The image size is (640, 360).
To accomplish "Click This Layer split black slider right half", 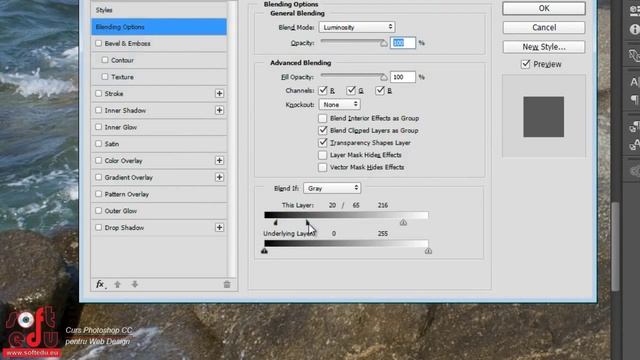I will [x=307, y=222].
